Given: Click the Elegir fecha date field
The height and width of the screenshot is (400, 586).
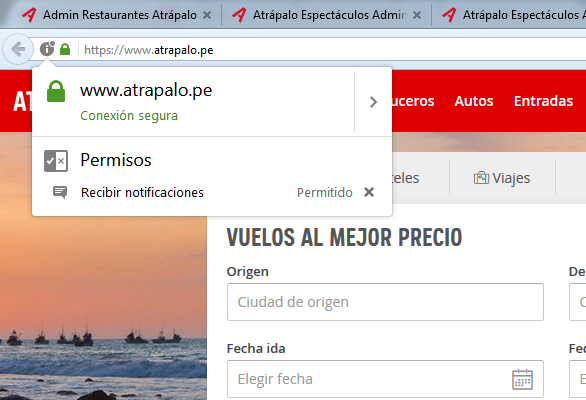Looking at the screenshot, I should click(385, 379).
